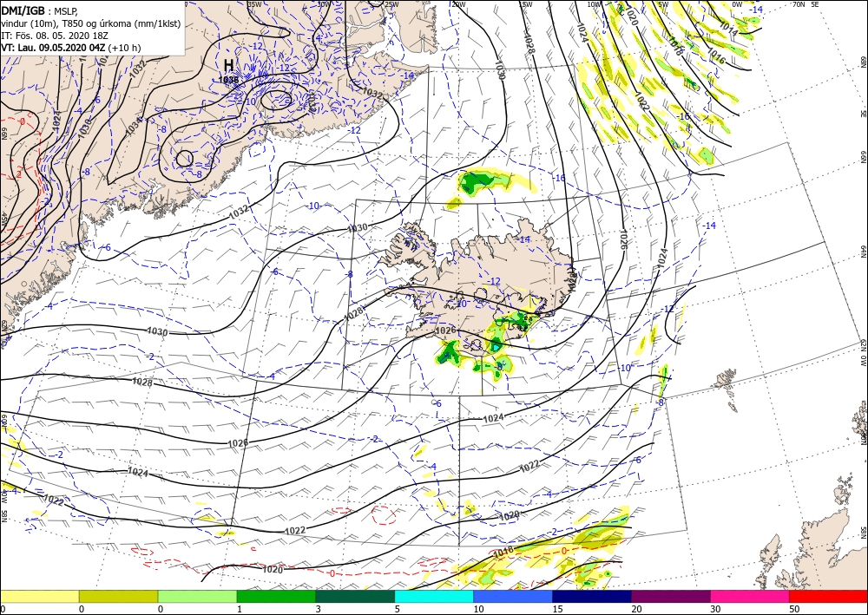Screen dimensions: 868x615
Task: Click legend value 30 under the color bar
Action: 714,609
